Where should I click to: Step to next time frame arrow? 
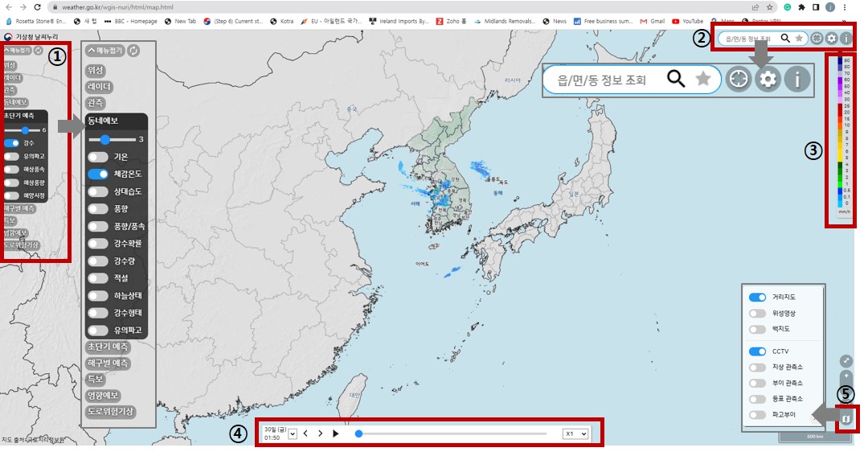pyautogui.click(x=321, y=433)
